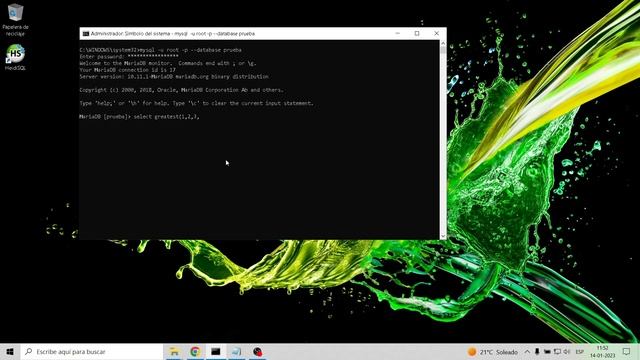Image resolution: width=640 pixels, height=360 pixels.
Task: Click the 'select greatest(1,2,3,' command line text
Action: pos(167,117)
